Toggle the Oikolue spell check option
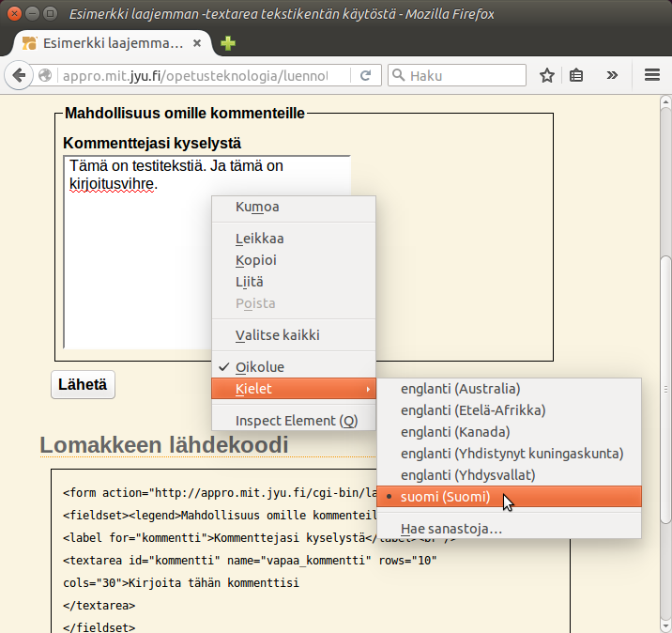This screenshot has height=633, width=672. pos(260,366)
